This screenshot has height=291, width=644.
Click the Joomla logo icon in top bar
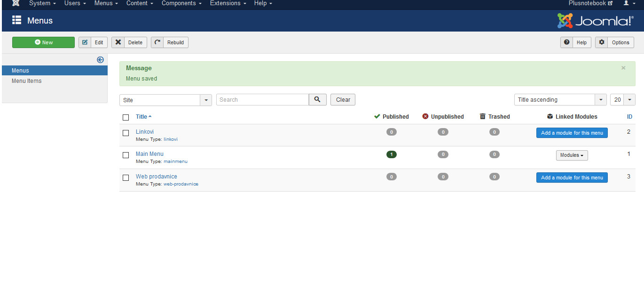16,3
